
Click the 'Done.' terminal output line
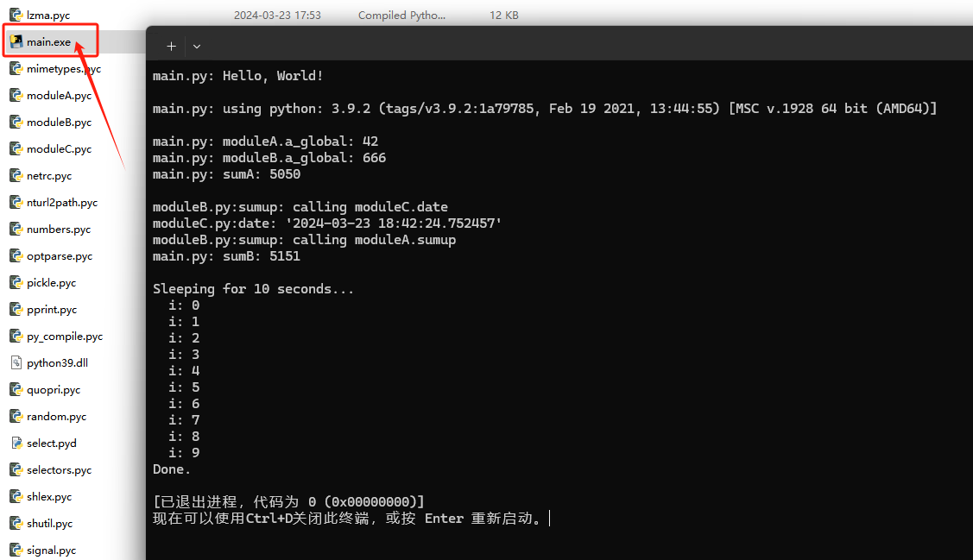pyautogui.click(x=172, y=469)
